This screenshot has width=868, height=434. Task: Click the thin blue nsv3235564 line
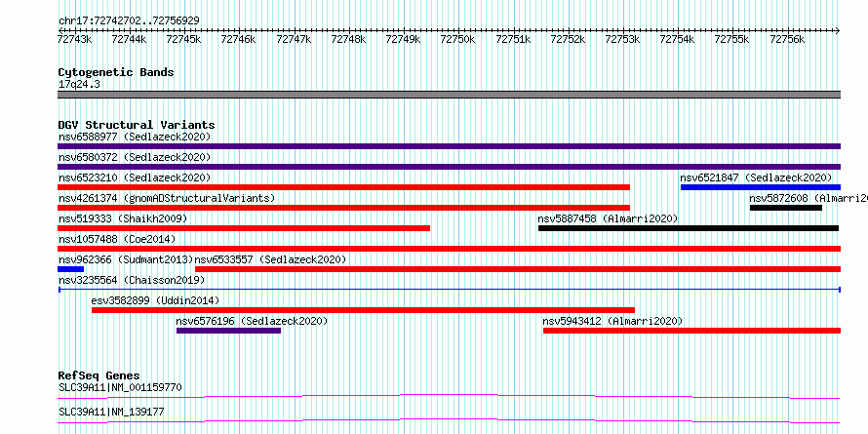pyautogui.click(x=450, y=290)
